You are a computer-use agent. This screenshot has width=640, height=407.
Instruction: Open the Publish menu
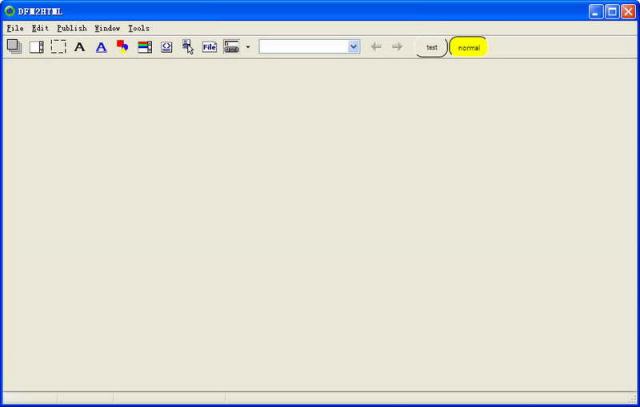pyautogui.click(x=72, y=28)
